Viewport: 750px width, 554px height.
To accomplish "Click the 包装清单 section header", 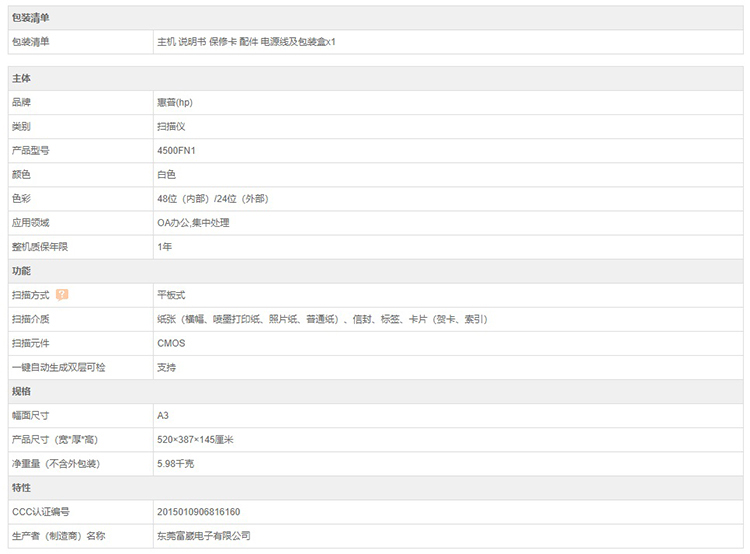I will click(29, 18).
